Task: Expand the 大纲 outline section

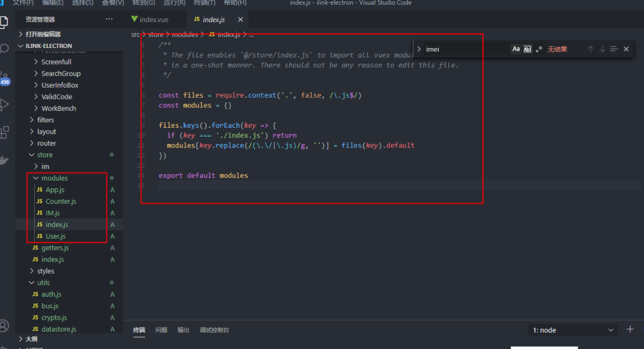Action: tap(69, 339)
